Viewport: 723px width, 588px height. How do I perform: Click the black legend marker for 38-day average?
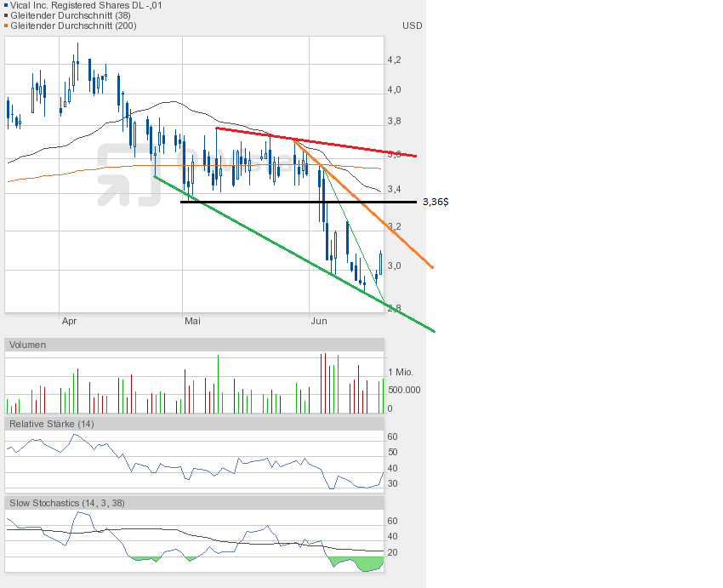point(6,15)
